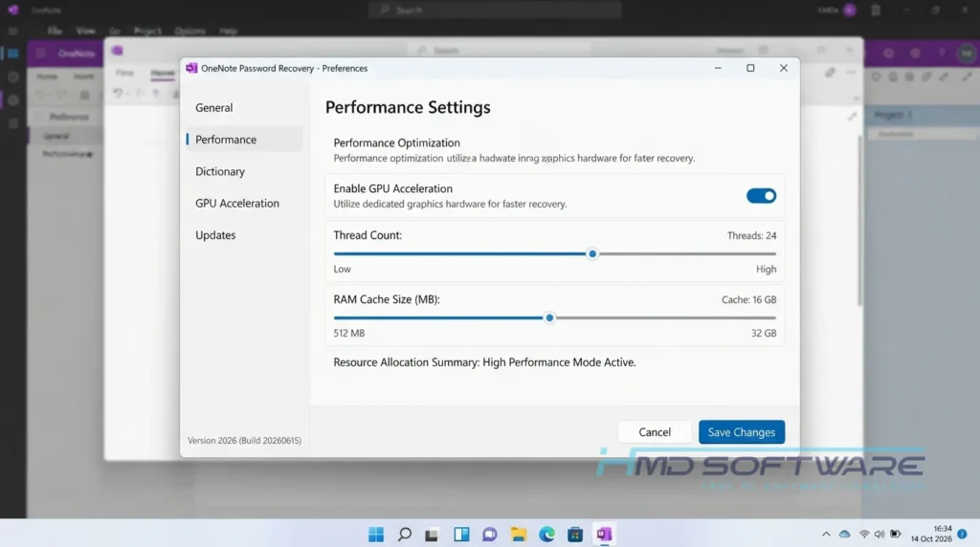Click the 'Threads: 24' value label

click(x=751, y=235)
